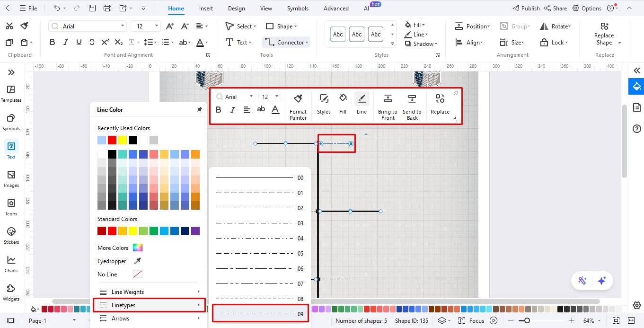This screenshot has width=644, height=328.
Task: Open the Images sidebar panel
Action: point(11,178)
